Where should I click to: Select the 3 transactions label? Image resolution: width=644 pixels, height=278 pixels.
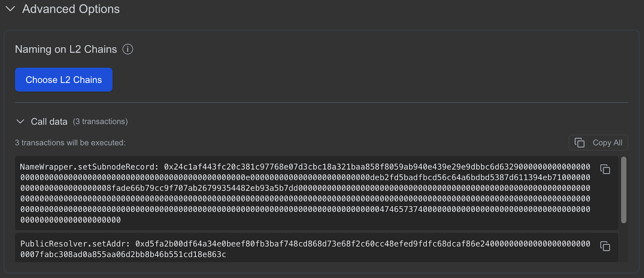[100, 121]
